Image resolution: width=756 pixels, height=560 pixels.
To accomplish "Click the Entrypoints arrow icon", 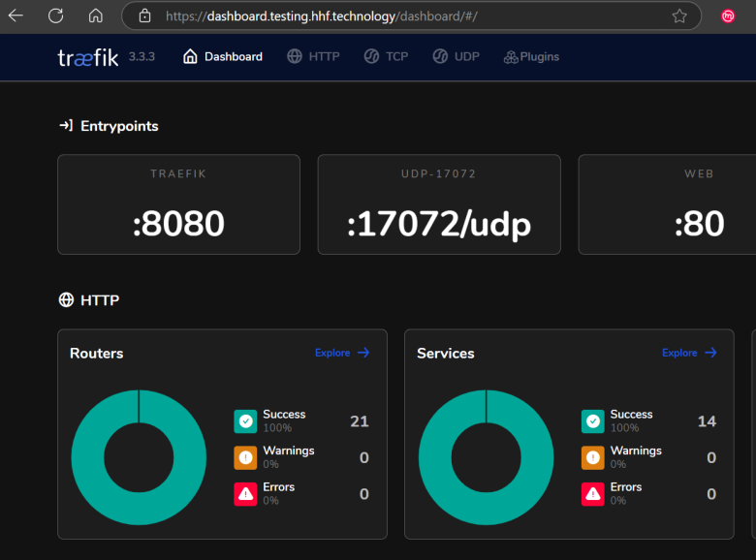I will [66, 126].
